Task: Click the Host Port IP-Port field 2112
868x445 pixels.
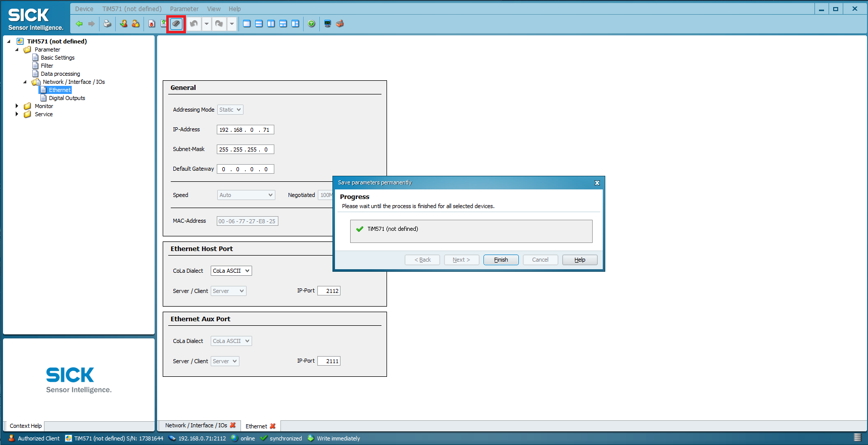Action: click(x=329, y=291)
